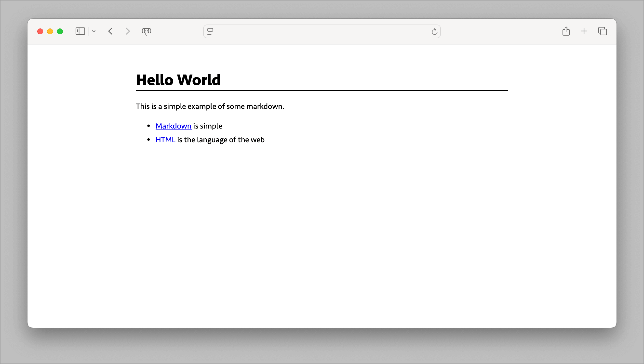The height and width of the screenshot is (364, 644).
Task: Enter full screen with the green button
Action: [60, 31]
